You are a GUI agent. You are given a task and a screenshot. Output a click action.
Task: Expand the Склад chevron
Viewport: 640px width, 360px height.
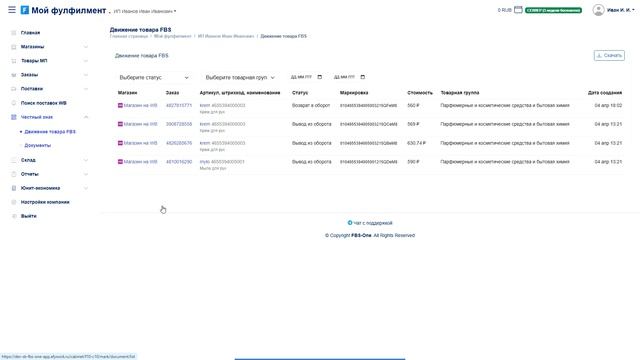(x=86, y=160)
